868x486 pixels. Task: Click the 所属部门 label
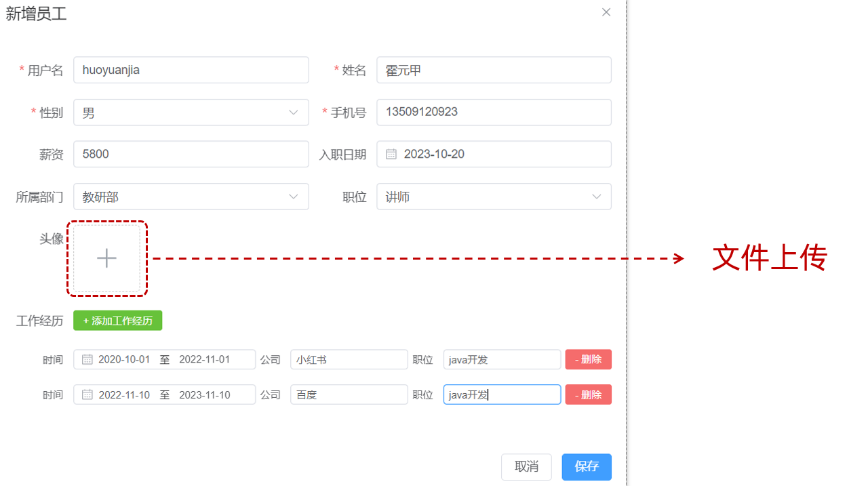[x=39, y=197]
